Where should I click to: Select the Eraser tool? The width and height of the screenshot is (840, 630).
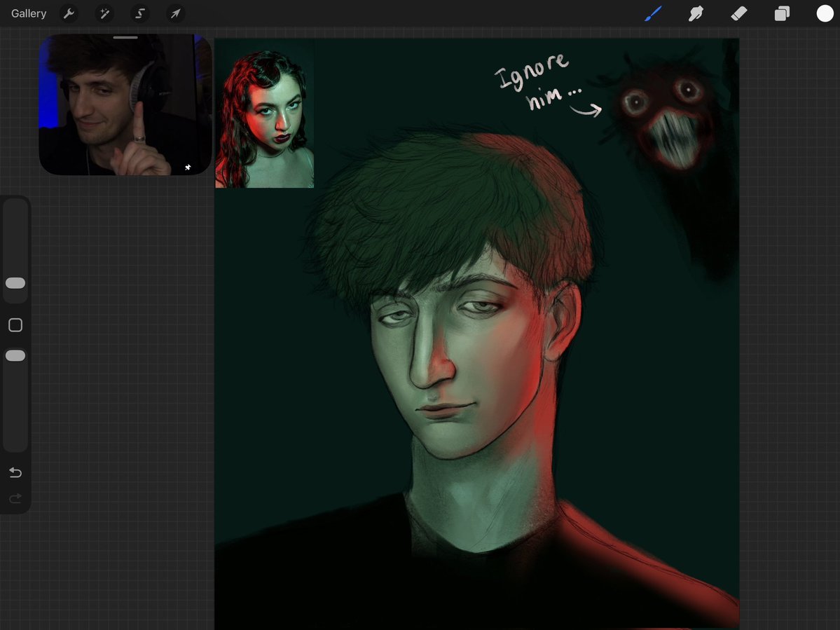[739, 13]
